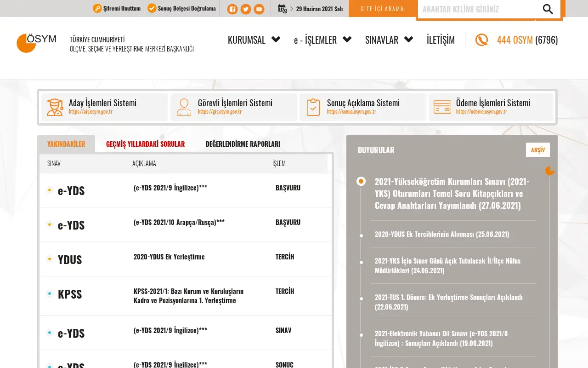Open the ais.osym.gov.tr link
The image size is (588, 368).
point(90,112)
